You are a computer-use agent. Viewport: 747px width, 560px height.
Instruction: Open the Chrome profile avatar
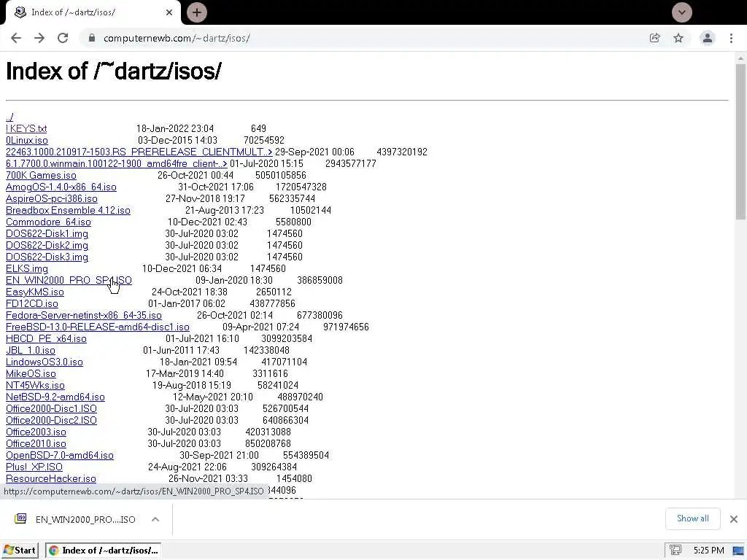708,38
